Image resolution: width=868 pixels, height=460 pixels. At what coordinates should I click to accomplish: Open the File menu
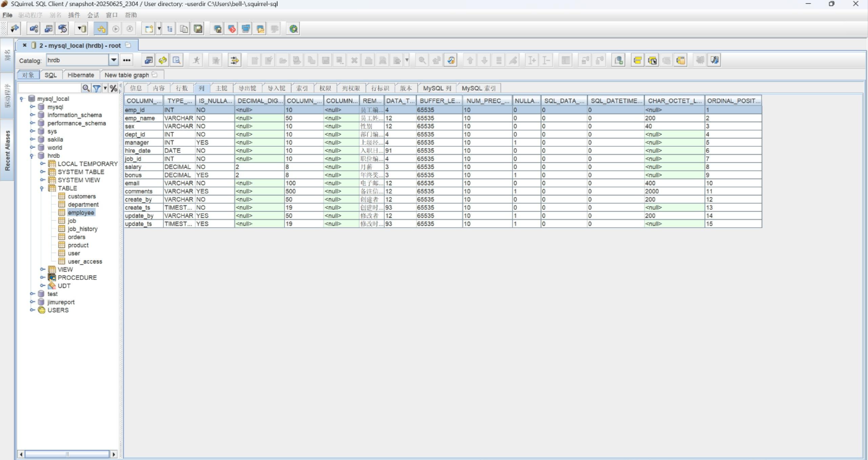click(x=7, y=15)
